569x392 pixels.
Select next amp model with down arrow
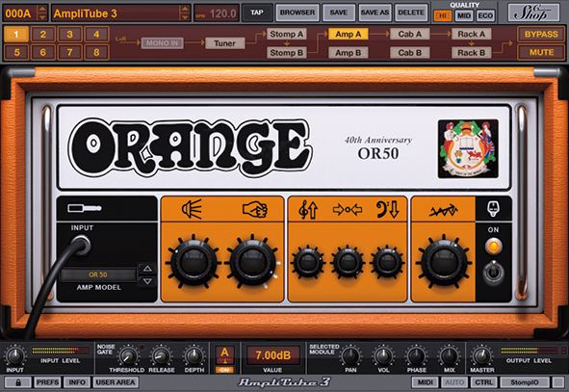coord(147,281)
